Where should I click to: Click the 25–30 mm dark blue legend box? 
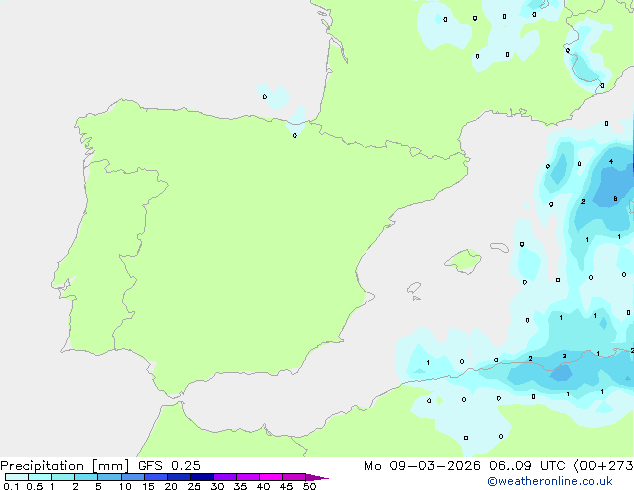tap(202, 477)
